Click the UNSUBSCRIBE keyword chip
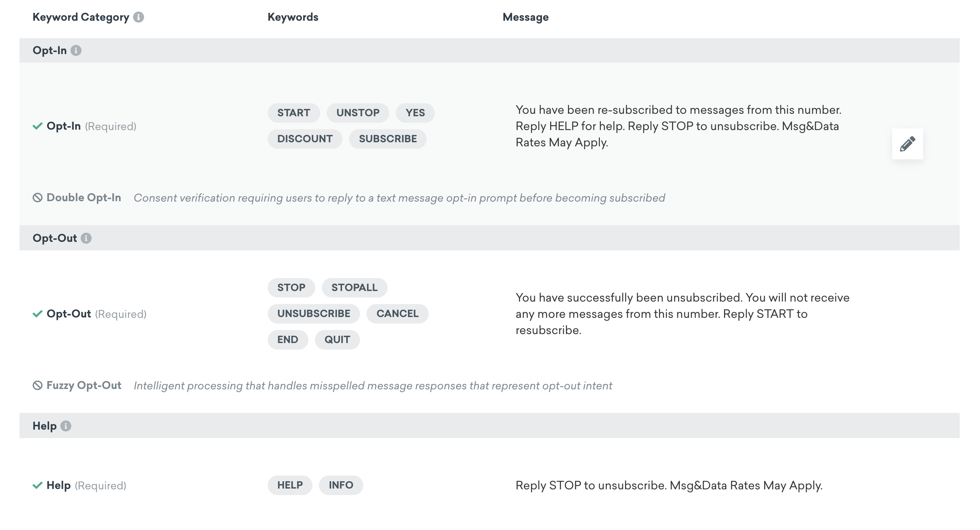The width and height of the screenshot is (980, 530). (x=314, y=314)
